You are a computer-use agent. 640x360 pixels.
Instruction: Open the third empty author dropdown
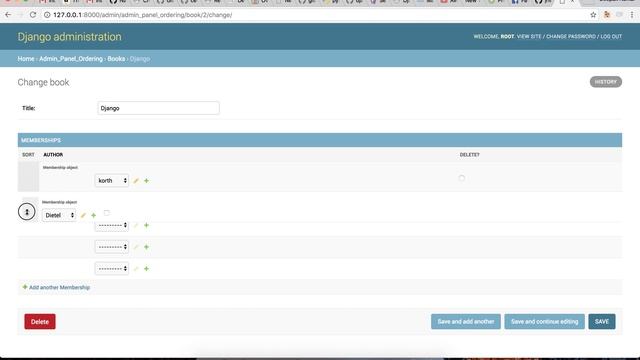(x=112, y=269)
